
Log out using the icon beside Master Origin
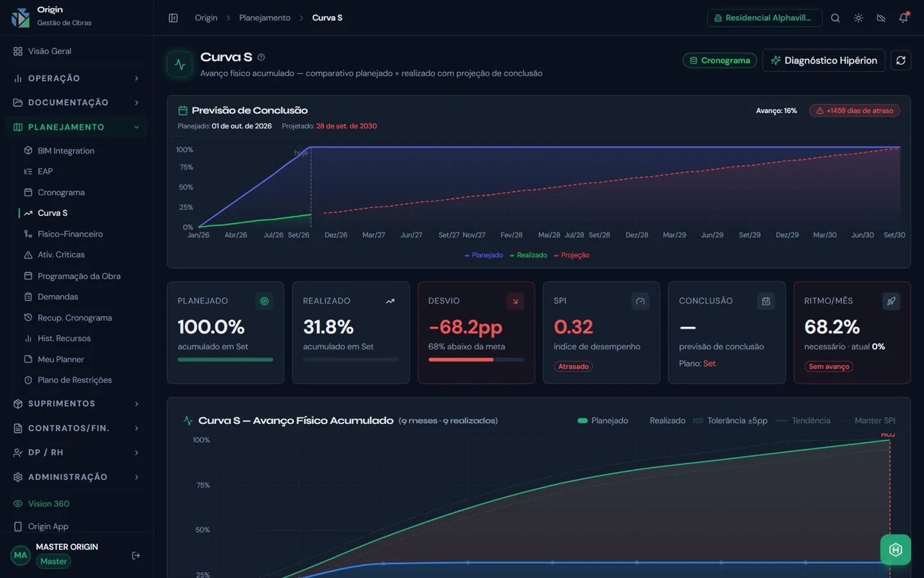point(136,556)
